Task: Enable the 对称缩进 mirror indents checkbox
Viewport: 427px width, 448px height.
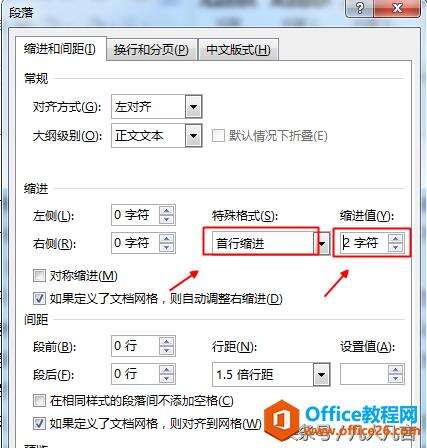Action: point(39,276)
